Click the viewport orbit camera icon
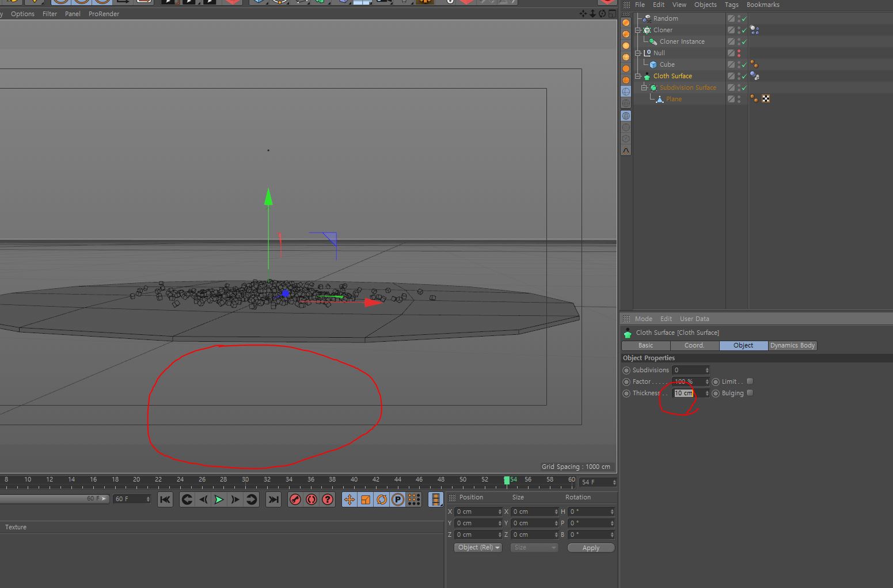Screen dimensions: 893x588 click(x=602, y=13)
